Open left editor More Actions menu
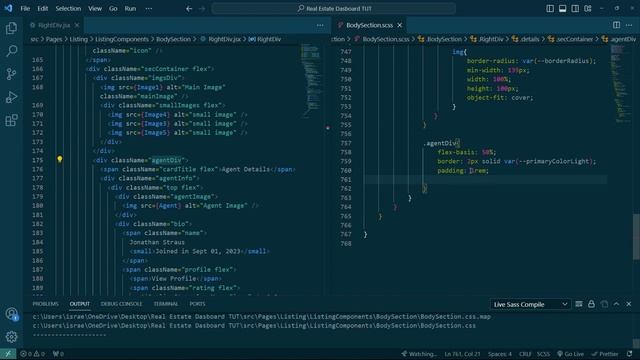Image resolution: width=640 pixels, height=360 pixels. [x=320, y=25]
